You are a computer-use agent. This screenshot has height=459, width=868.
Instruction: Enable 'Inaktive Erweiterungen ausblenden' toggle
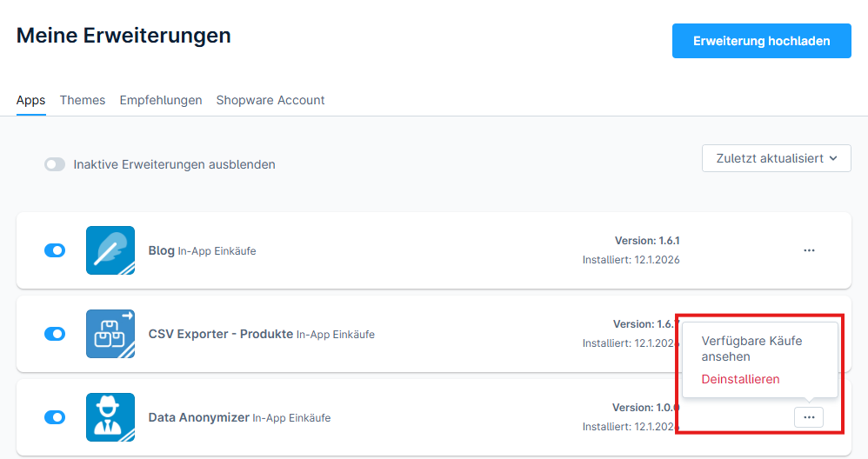(x=55, y=164)
